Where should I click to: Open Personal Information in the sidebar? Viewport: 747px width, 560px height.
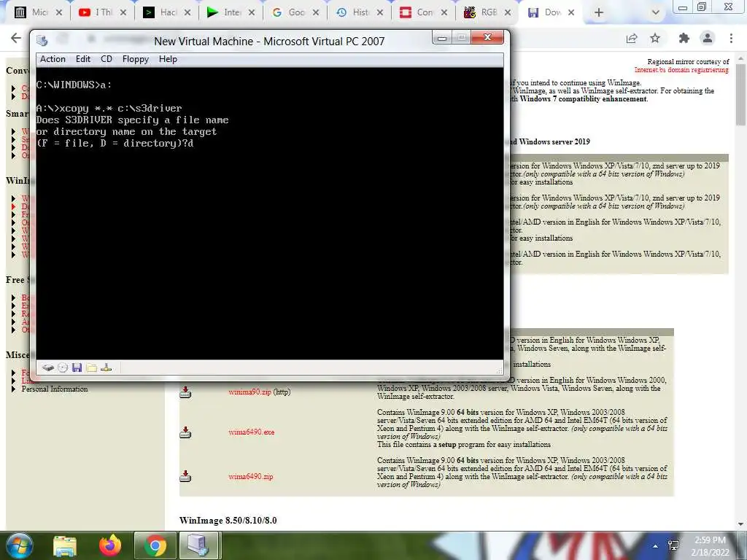pos(54,389)
